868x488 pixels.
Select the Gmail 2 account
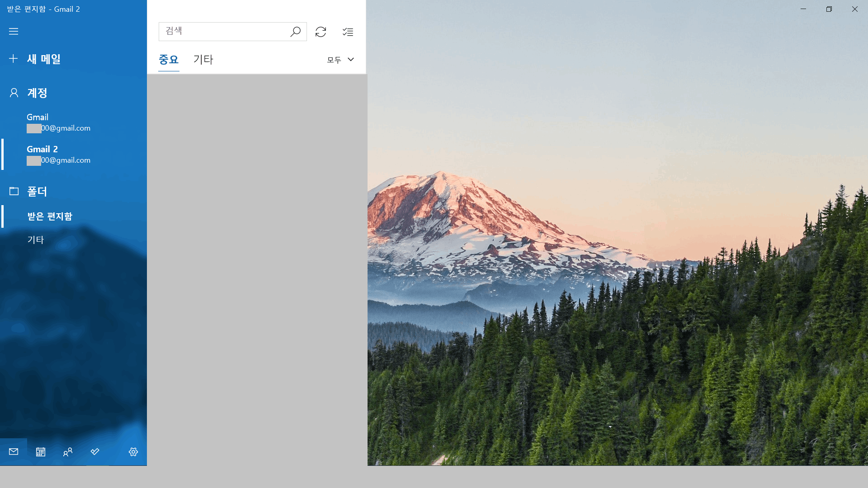58,155
